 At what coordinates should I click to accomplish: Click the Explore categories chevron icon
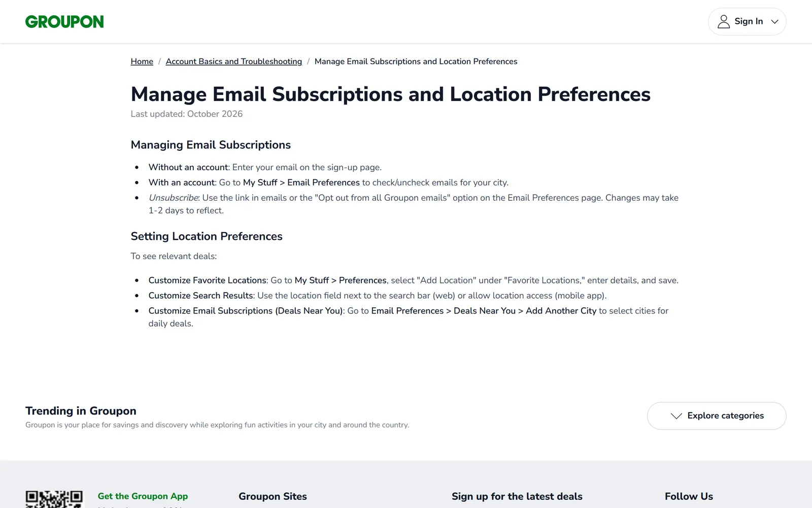[x=676, y=416]
